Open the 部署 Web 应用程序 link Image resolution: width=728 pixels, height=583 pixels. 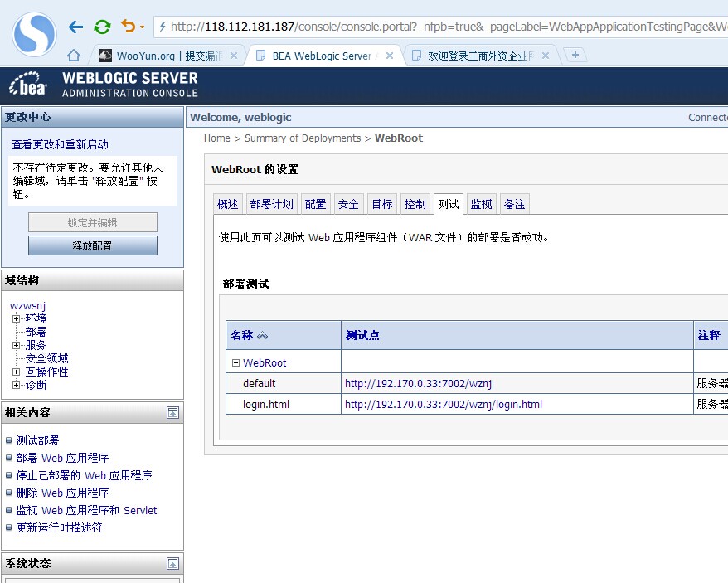[x=63, y=458]
